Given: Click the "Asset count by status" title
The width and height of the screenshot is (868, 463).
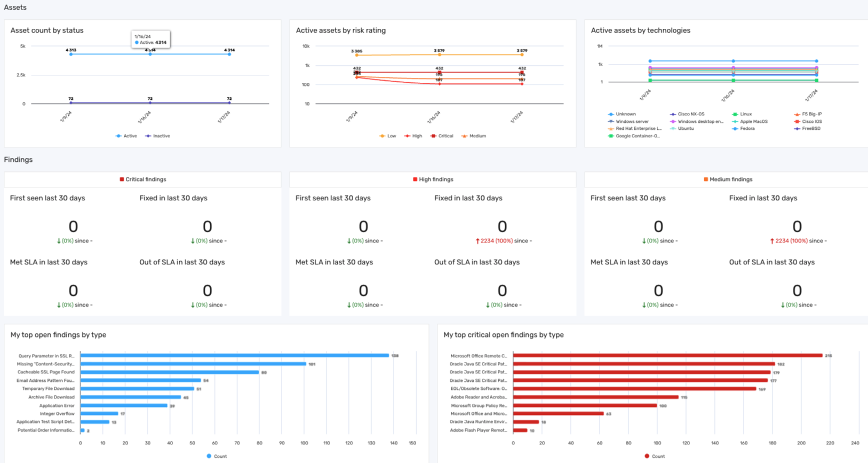Looking at the screenshot, I should pos(47,30).
